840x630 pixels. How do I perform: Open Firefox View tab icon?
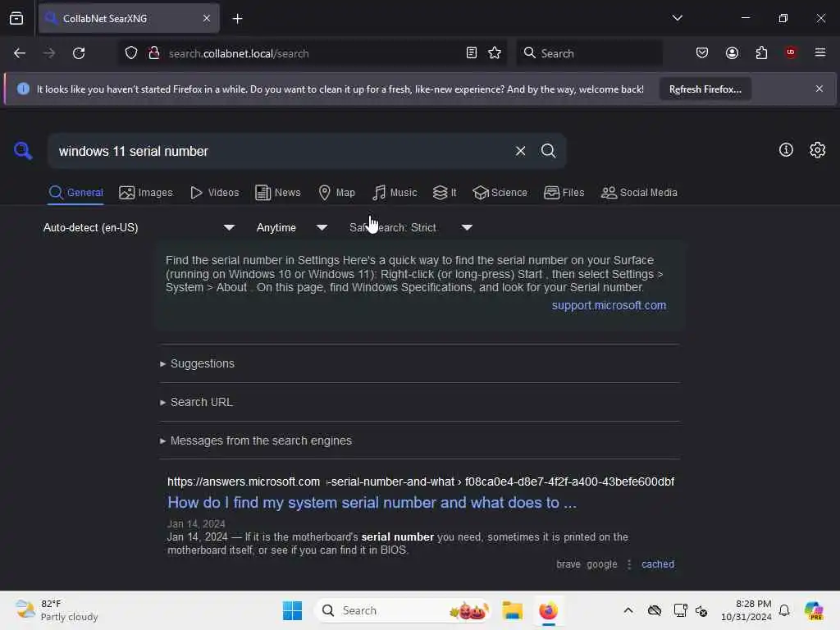16,18
